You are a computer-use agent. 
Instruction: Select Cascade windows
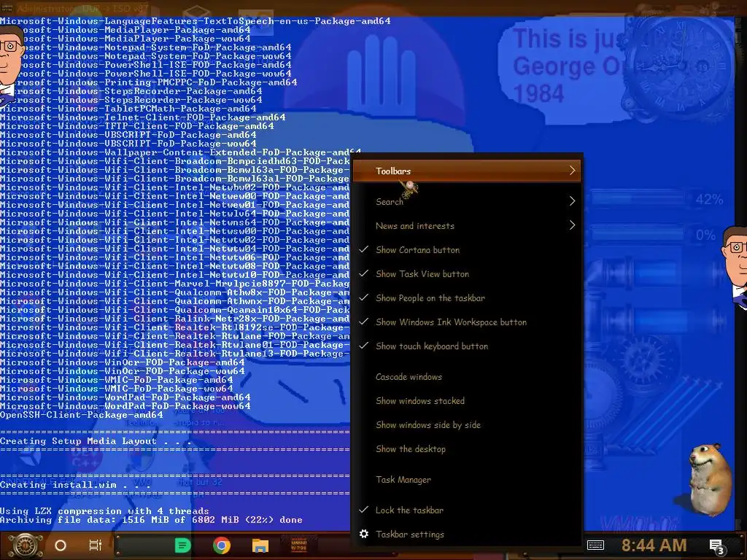click(467, 377)
